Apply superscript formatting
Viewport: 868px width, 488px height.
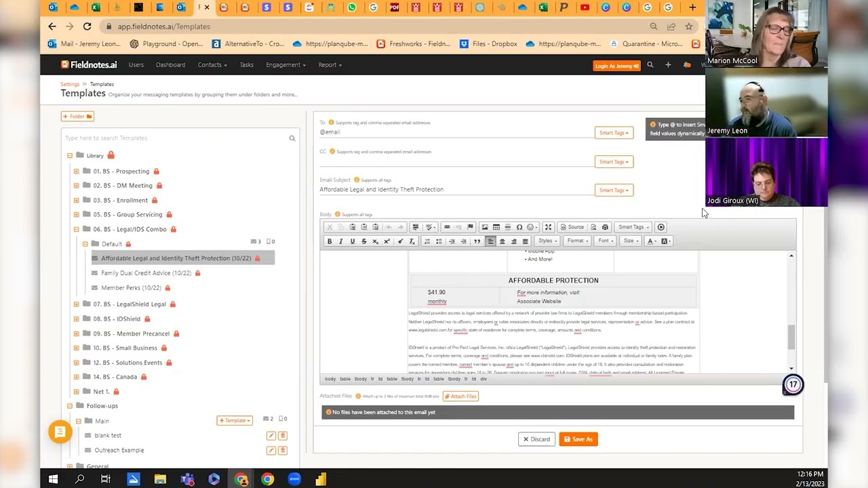tap(387, 241)
